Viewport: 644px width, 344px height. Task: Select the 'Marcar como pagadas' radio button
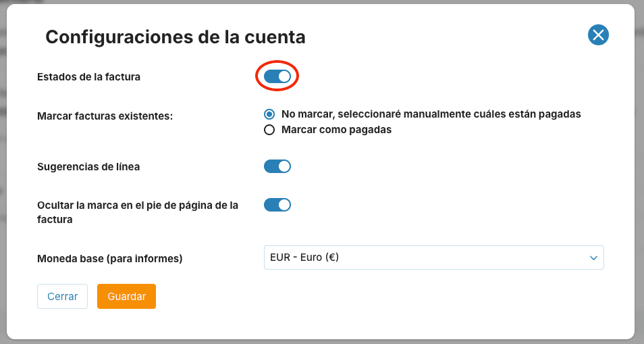click(x=269, y=130)
